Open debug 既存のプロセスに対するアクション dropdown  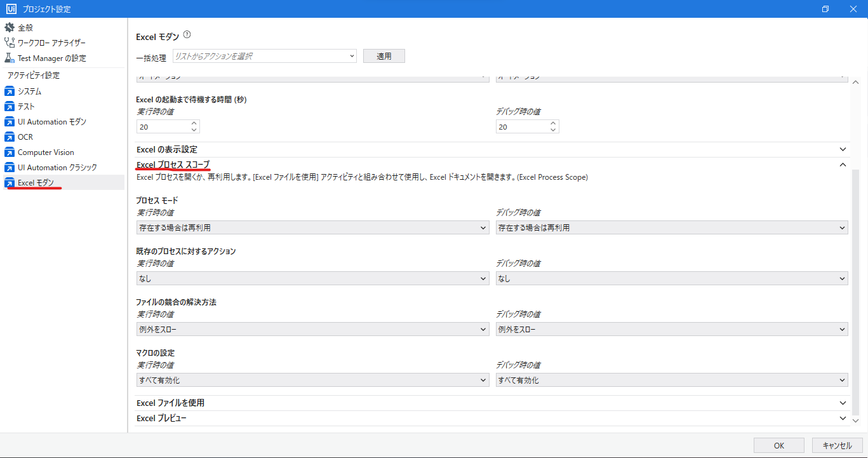click(x=672, y=279)
